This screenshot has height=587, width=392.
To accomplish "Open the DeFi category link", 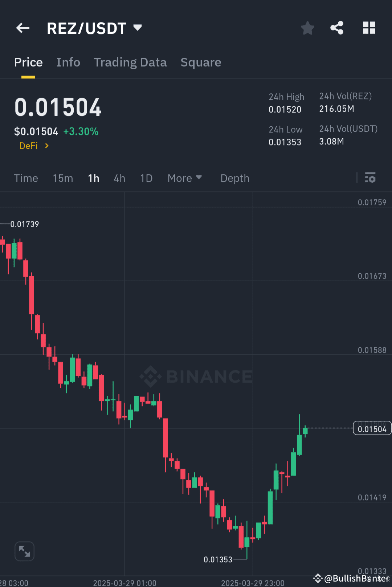I will [x=33, y=146].
